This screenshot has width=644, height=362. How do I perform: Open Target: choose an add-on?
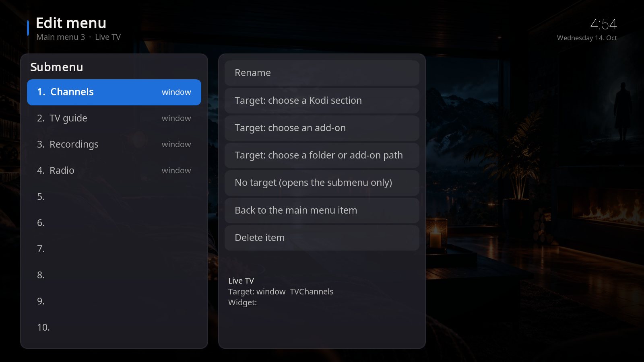coord(322,128)
